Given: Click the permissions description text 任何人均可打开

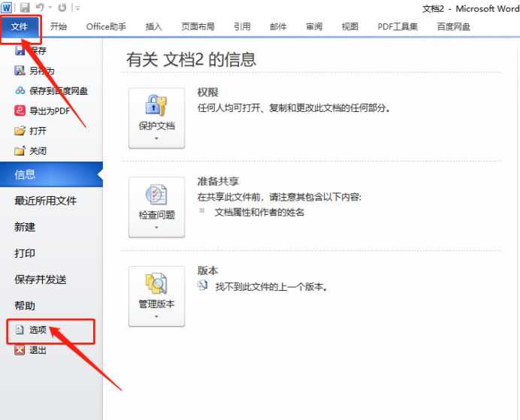Looking at the screenshot, I should point(294,108).
